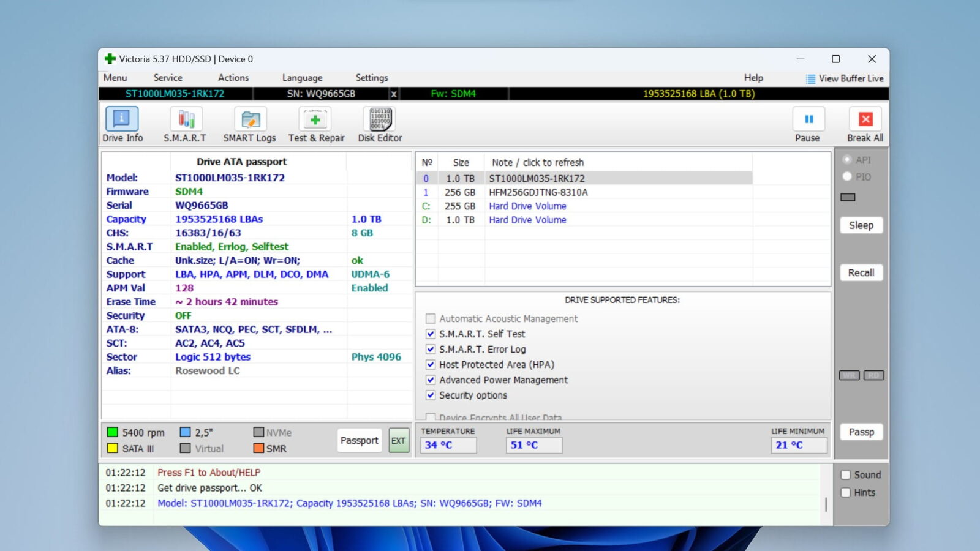Click the Passport button
This screenshot has width=980, height=551.
click(359, 440)
